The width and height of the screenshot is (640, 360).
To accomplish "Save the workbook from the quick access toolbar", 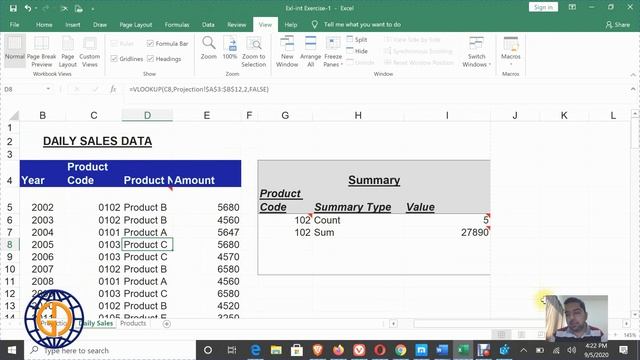I will (x=13, y=8).
